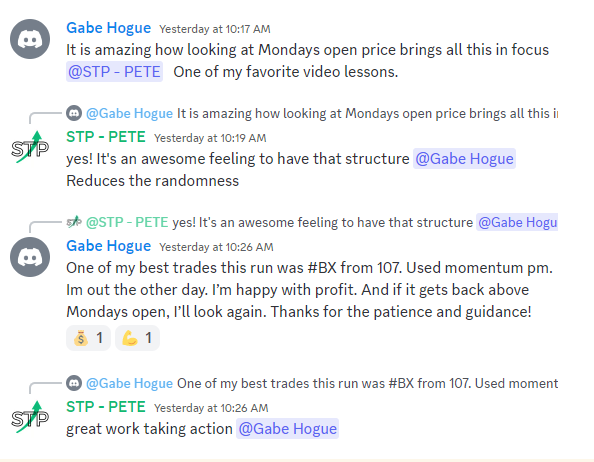This screenshot has height=462, width=594.
Task: Select the small Discord avatar in the first reply preview
Action: pos(74,113)
